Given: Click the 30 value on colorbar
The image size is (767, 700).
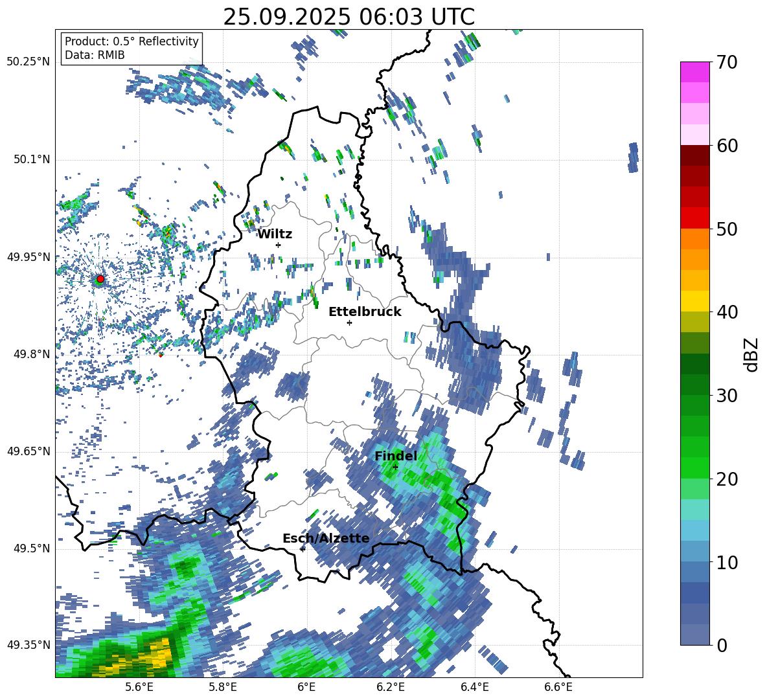Looking at the screenshot, I should pyautogui.click(x=727, y=395).
